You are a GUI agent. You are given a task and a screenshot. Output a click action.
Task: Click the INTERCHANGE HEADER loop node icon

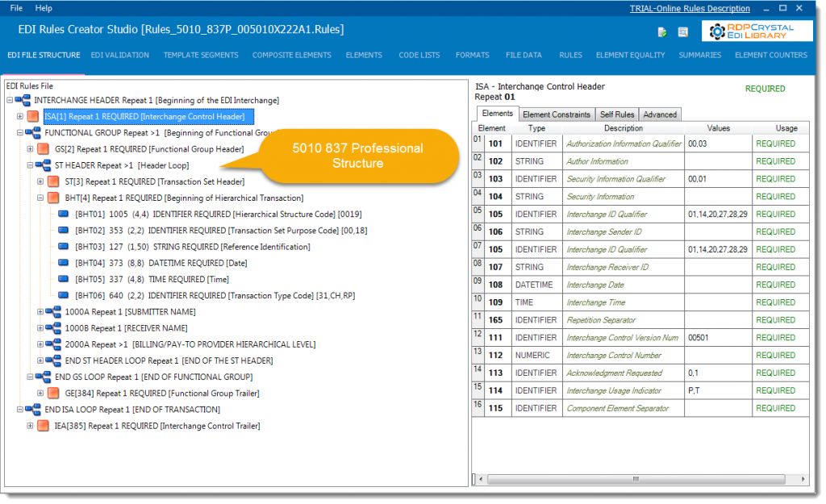22,100
